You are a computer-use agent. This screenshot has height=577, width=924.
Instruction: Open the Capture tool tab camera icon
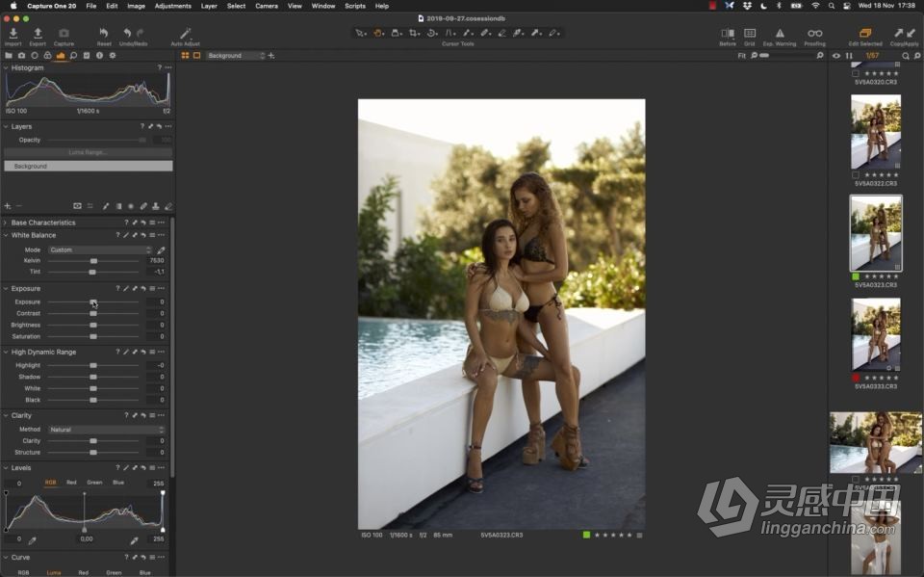(x=21, y=56)
